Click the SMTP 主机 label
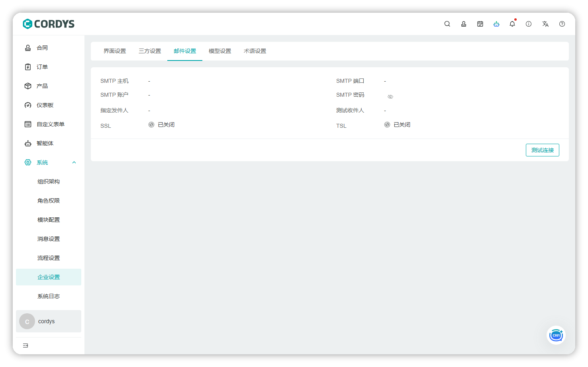The width and height of the screenshot is (588, 367). (114, 81)
